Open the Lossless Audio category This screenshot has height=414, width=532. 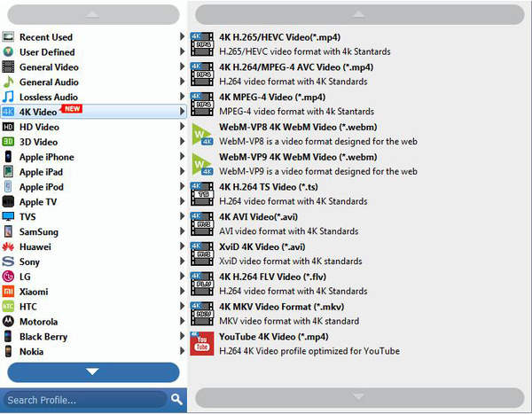pos(48,98)
